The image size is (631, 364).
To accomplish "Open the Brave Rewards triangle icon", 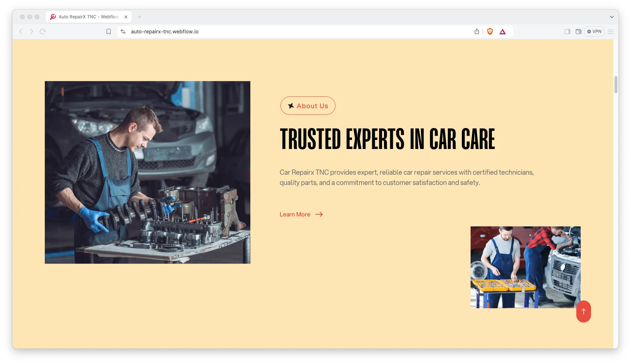I will tap(503, 32).
